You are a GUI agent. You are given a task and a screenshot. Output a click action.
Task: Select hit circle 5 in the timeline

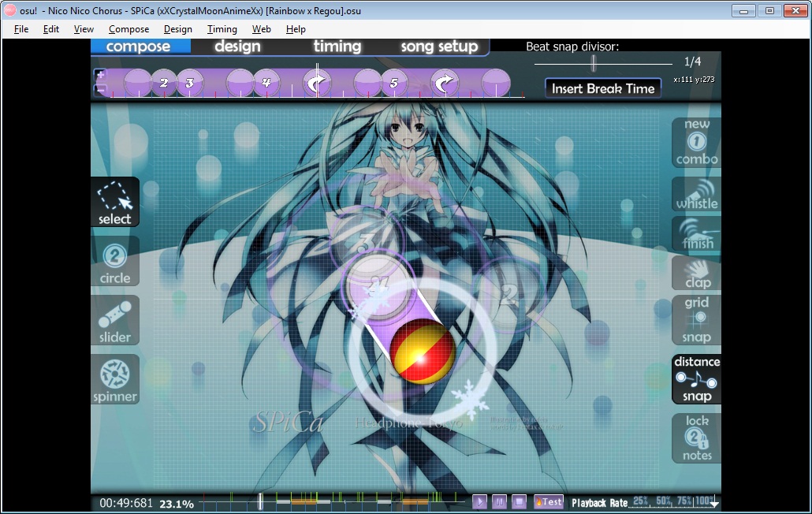(394, 83)
